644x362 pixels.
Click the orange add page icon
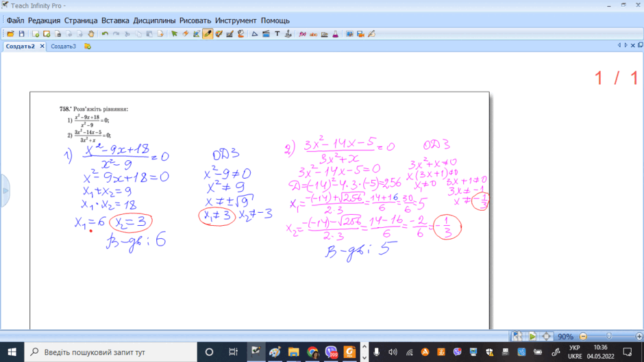click(47, 34)
